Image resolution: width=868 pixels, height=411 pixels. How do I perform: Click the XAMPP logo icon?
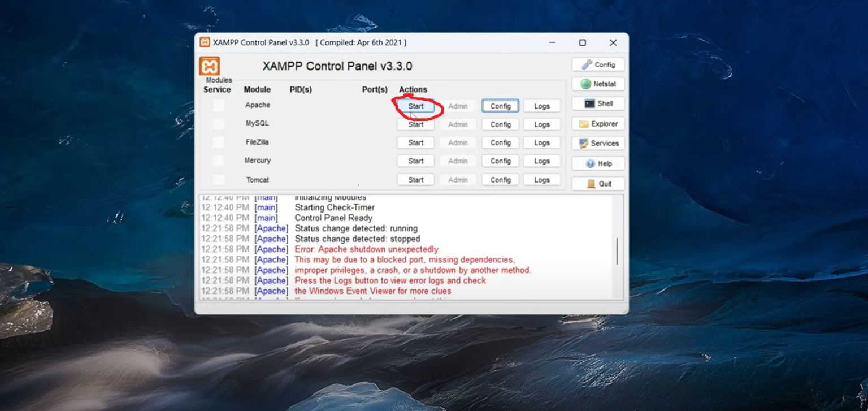click(210, 66)
